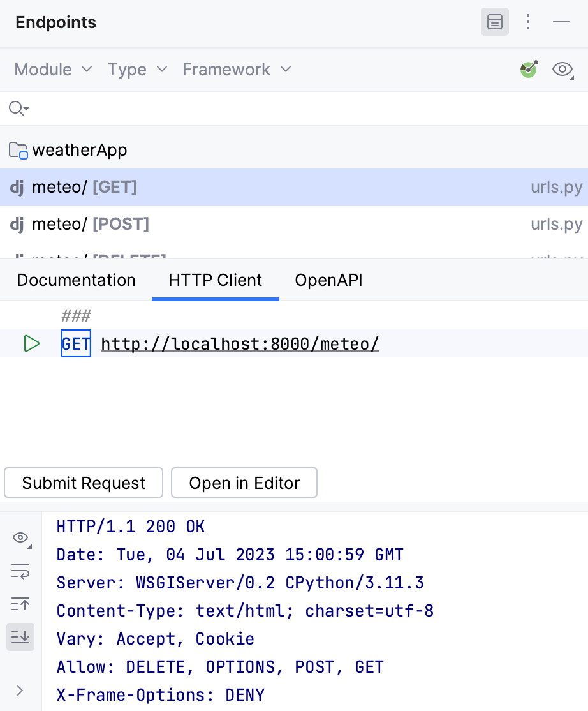Viewport: 588px width, 711px height.
Task: Toggle the details panel layout button
Action: tap(494, 22)
